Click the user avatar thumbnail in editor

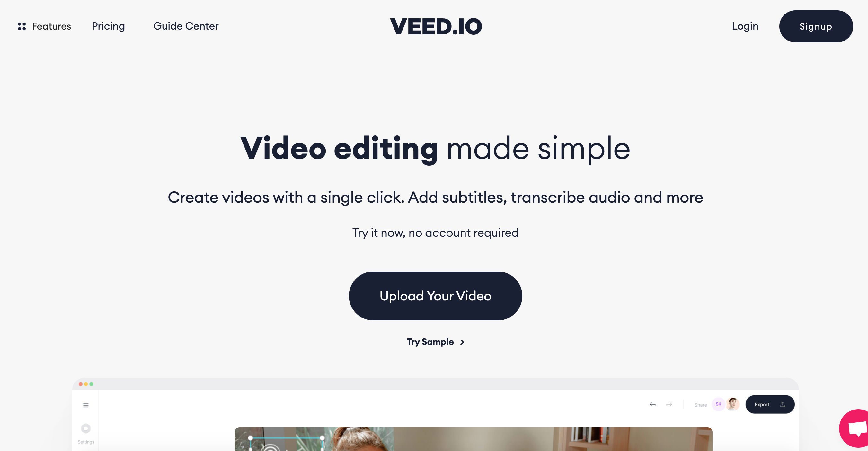734,404
